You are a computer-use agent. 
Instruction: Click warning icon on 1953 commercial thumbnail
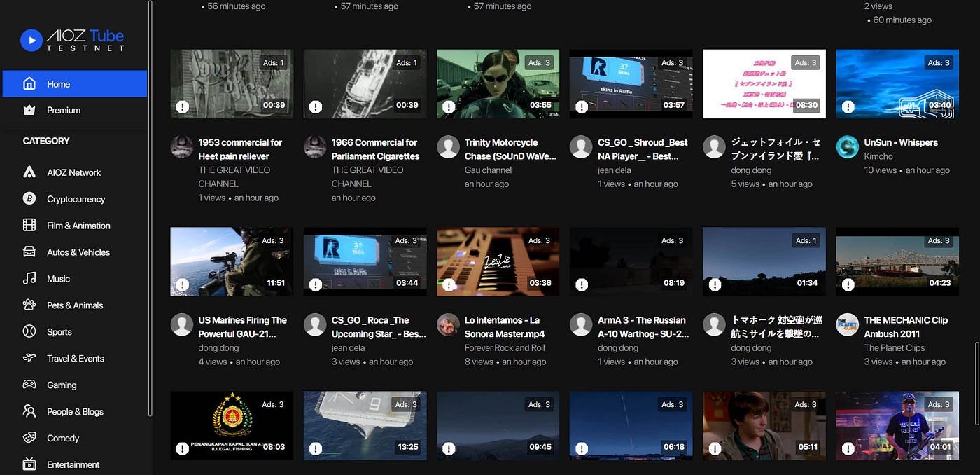click(182, 106)
